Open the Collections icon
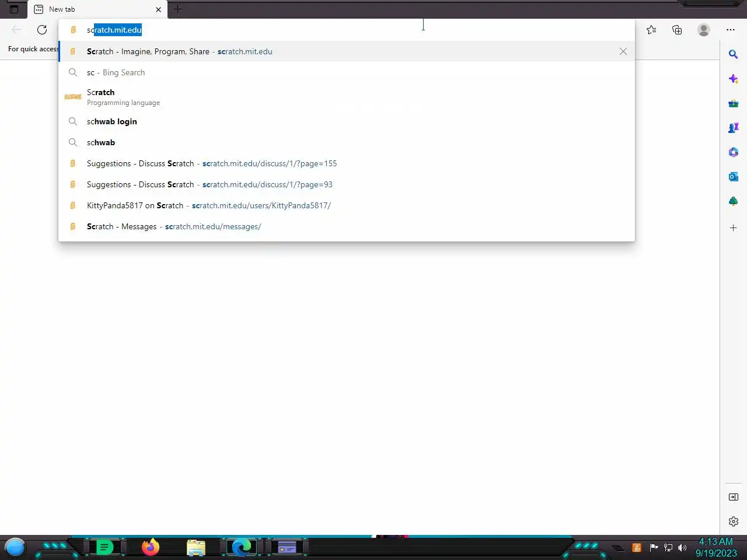This screenshot has width=747, height=560. tap(677, 30)
